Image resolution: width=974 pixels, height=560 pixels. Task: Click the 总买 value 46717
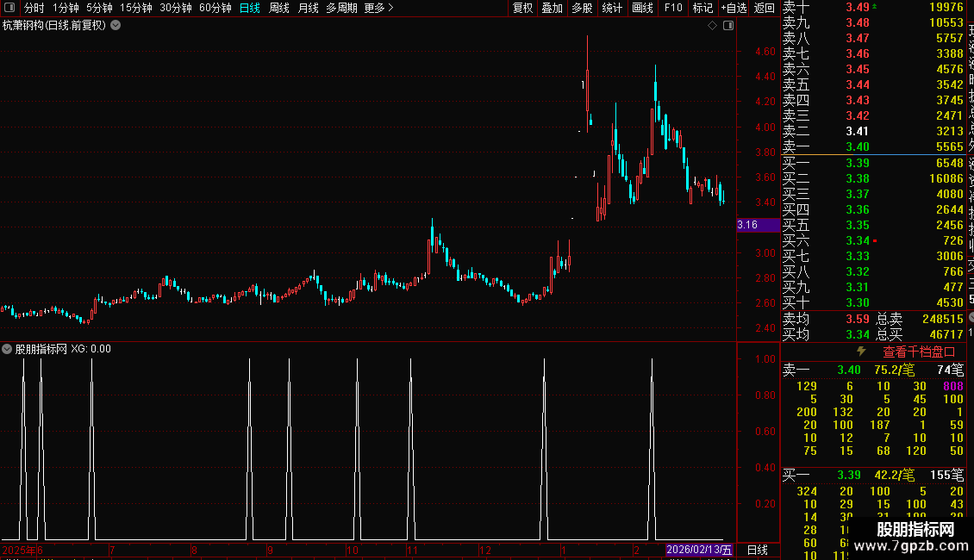coord(946,334)
